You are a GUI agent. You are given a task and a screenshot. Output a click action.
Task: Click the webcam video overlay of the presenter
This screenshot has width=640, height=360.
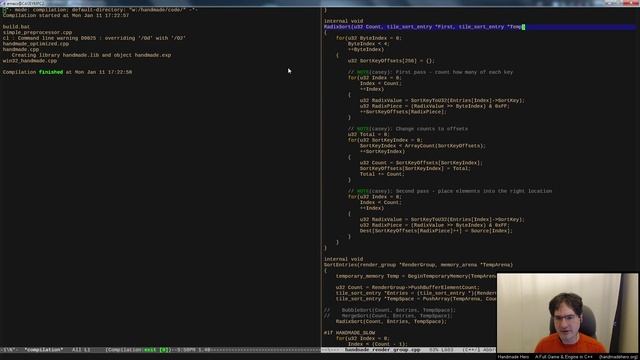[567, 313]
